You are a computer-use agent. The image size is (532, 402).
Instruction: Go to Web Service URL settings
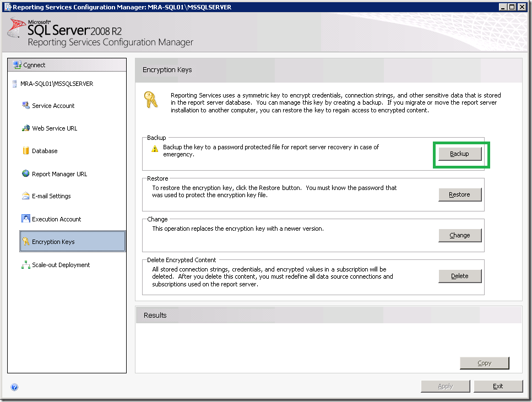click(55, 128)
